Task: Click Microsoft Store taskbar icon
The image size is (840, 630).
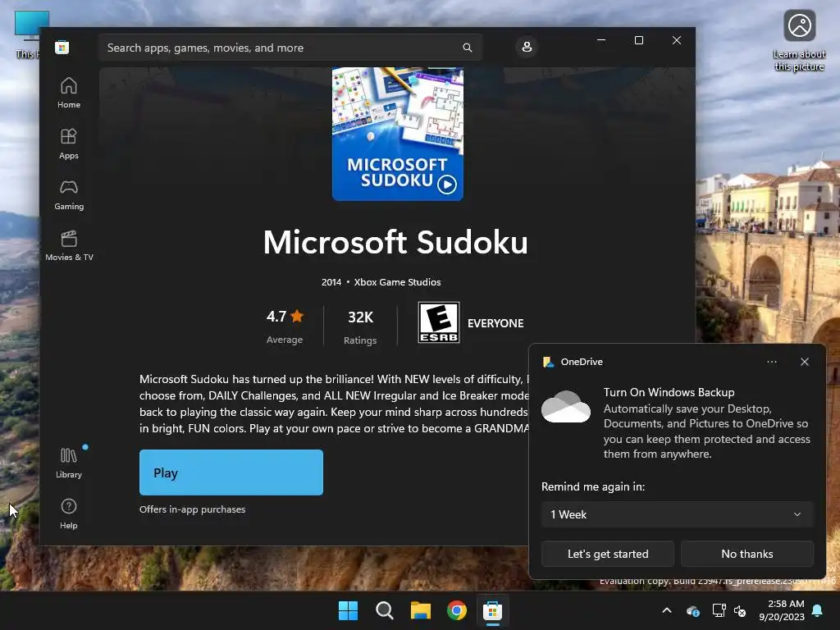Action: click(x=492, y=610)
